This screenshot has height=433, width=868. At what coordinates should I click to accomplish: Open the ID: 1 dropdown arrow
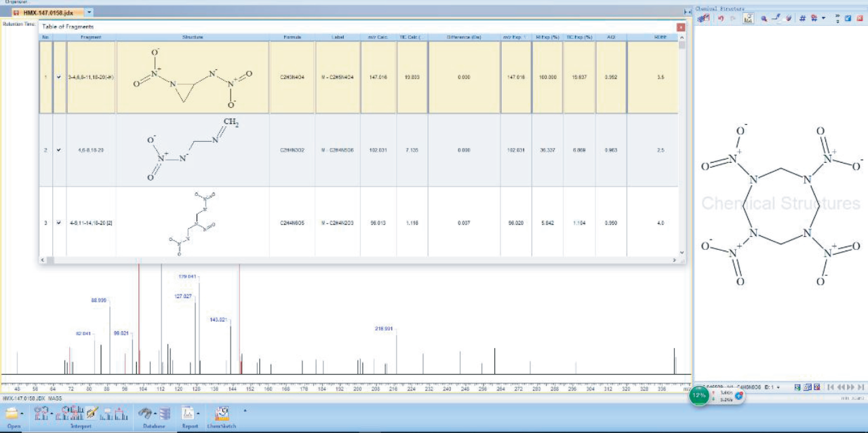(778, 388)
